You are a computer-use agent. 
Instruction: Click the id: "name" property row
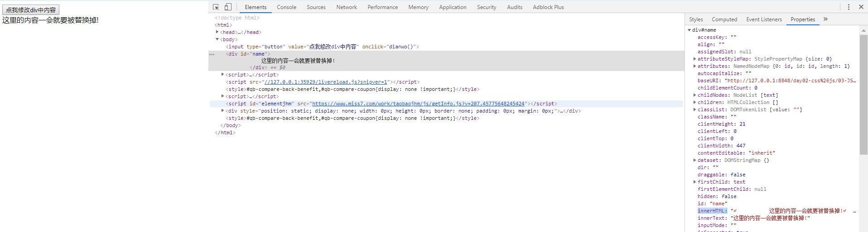coord(712,204)
